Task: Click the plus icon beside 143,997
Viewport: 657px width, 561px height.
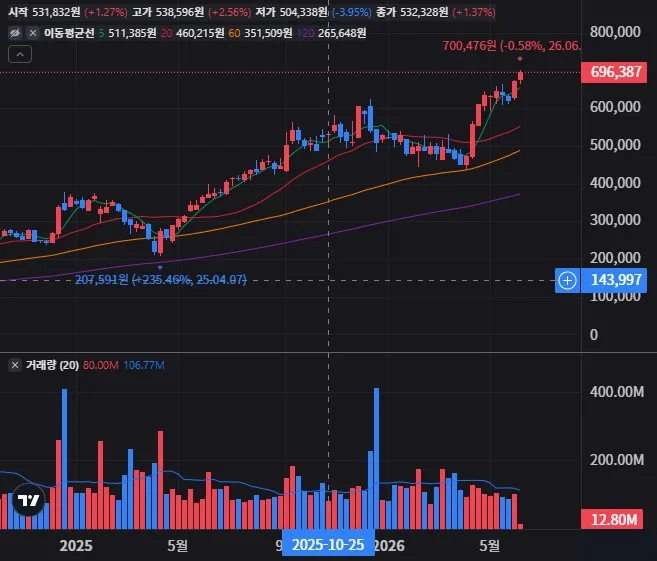Action: 567,280
